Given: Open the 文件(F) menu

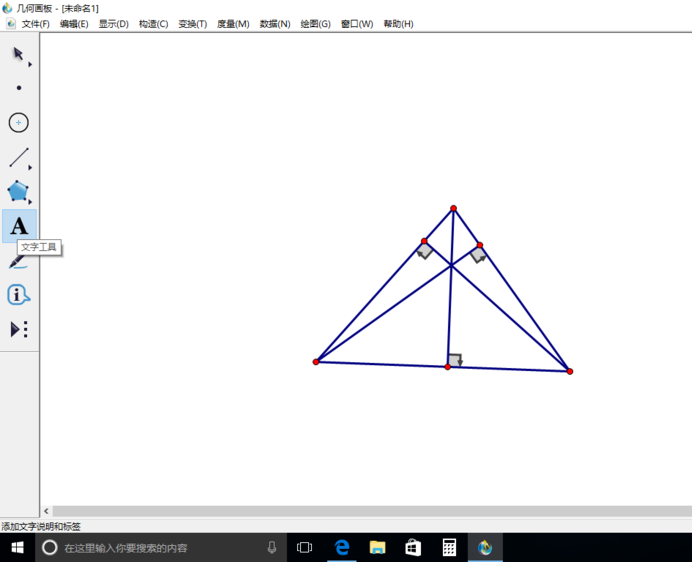Looking at the screenshot, I should point(36,24).
